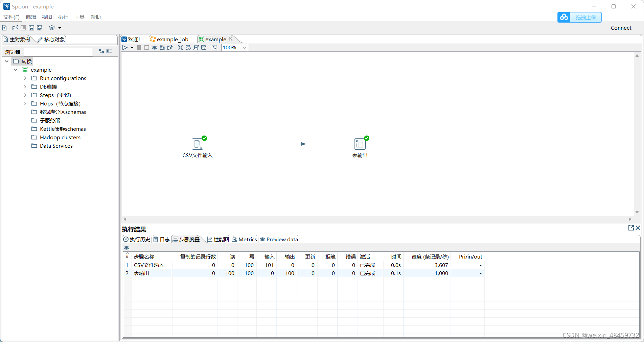Expand the Run configurations folder
This screenshot has height=342, width=644.
pyautogui.click(x=25, y=78)
